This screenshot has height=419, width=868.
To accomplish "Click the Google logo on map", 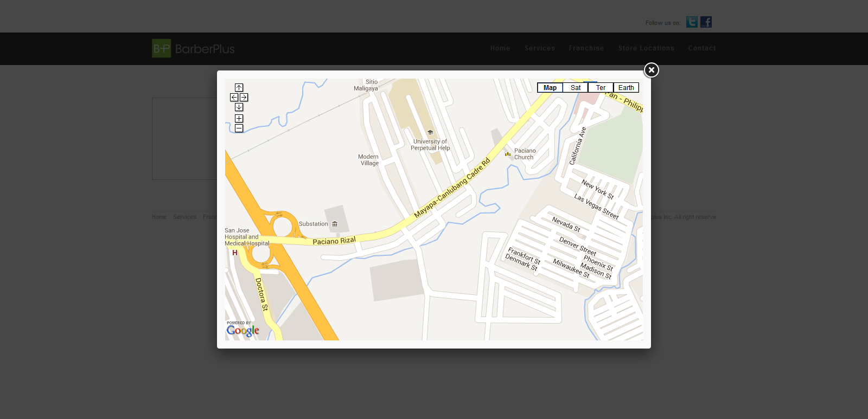I will tap(242, 330).
